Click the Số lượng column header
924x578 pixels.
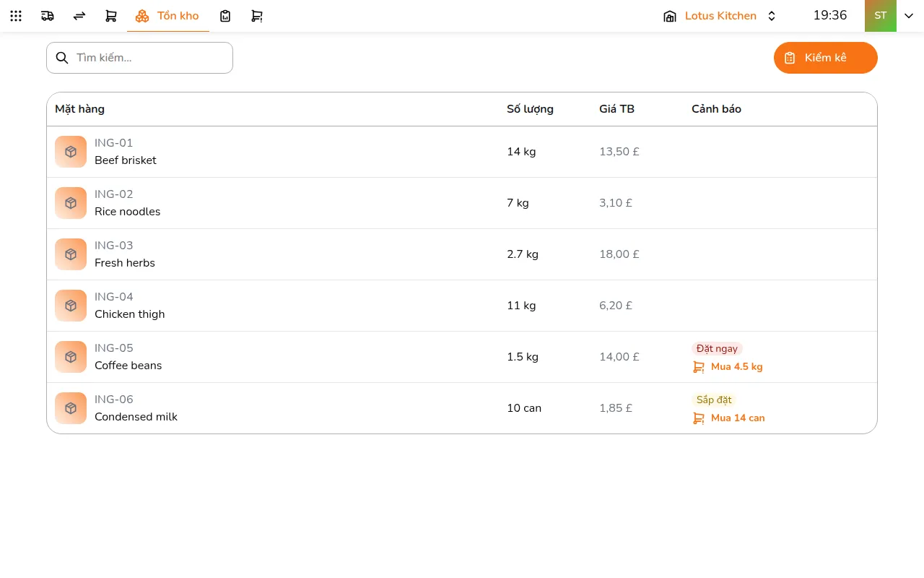[530, 109]
